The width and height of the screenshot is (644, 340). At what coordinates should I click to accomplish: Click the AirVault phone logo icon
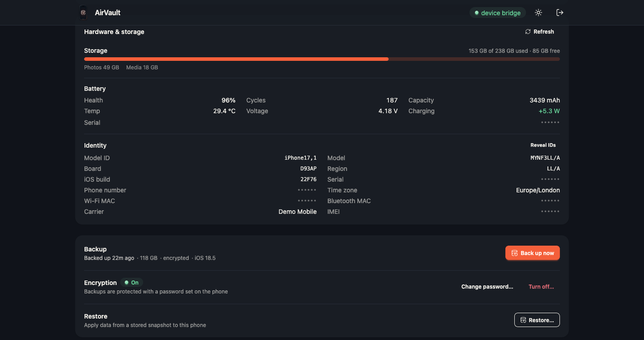pyautogui.click(x=83, y=13)
